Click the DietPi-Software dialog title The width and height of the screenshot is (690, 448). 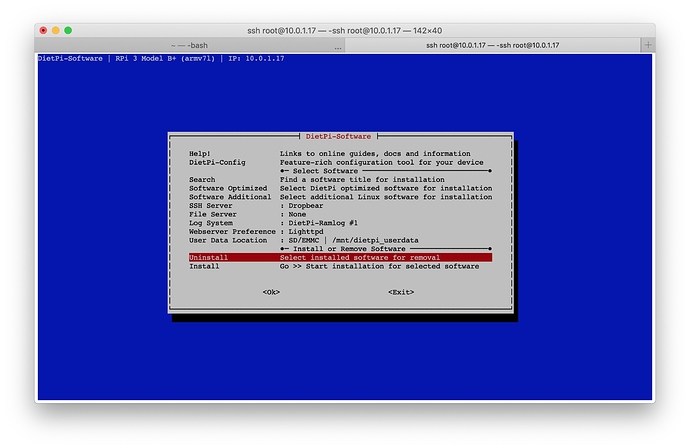[338, 136]
